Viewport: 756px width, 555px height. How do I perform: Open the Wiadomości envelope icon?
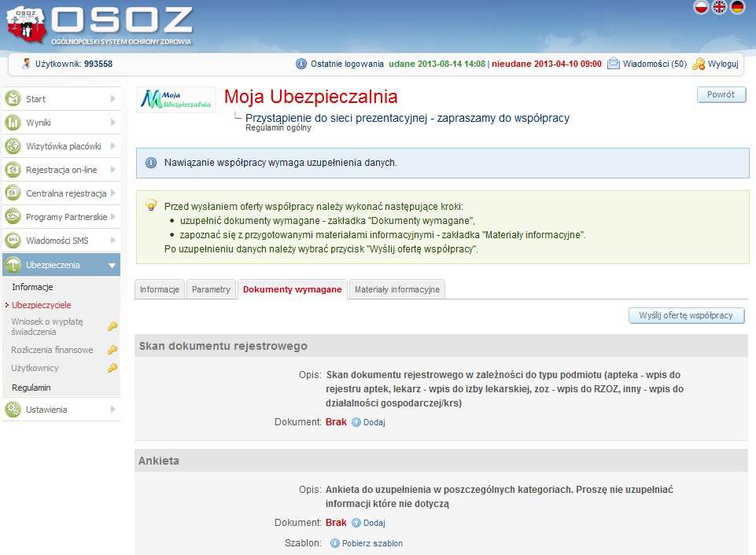click(614, 64)
